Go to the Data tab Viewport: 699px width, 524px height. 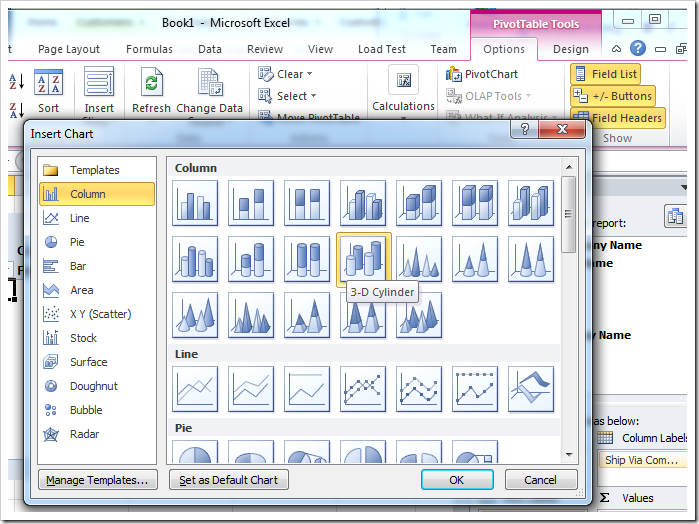210,49
